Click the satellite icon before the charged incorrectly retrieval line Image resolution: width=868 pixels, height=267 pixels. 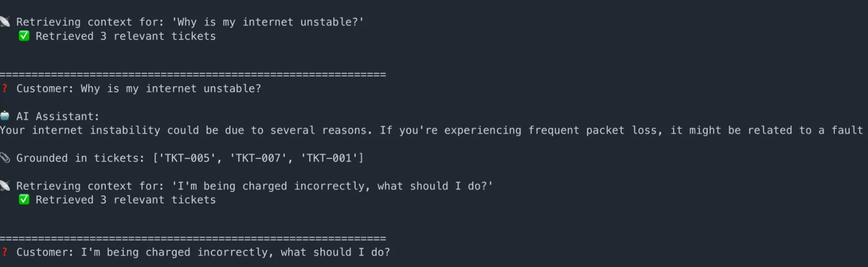(x=5, y=186)
